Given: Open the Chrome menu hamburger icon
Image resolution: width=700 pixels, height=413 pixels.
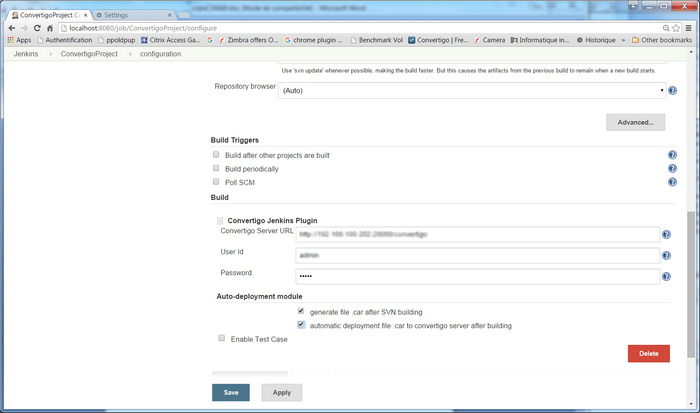Looking at the screenshot, I should [x=689, y=28].
